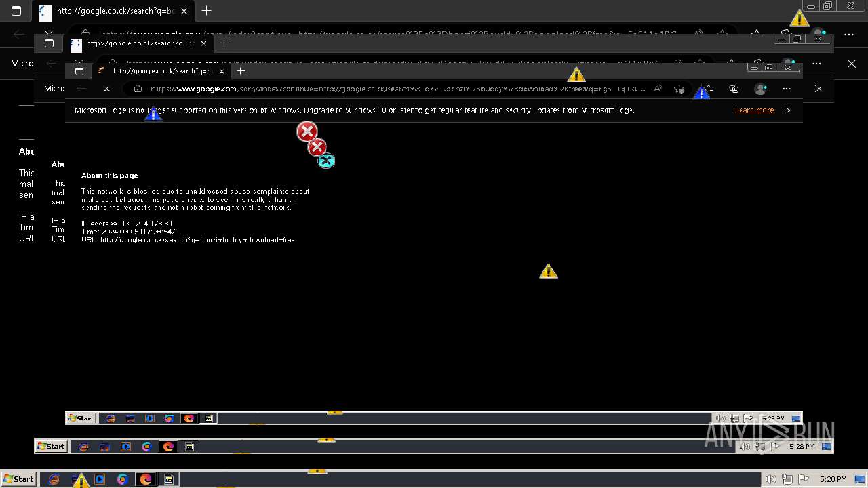Open the media player in the middle taskbar copy
Image resolution: width=868 pixels, height=488 pixels.
point(125,447)
